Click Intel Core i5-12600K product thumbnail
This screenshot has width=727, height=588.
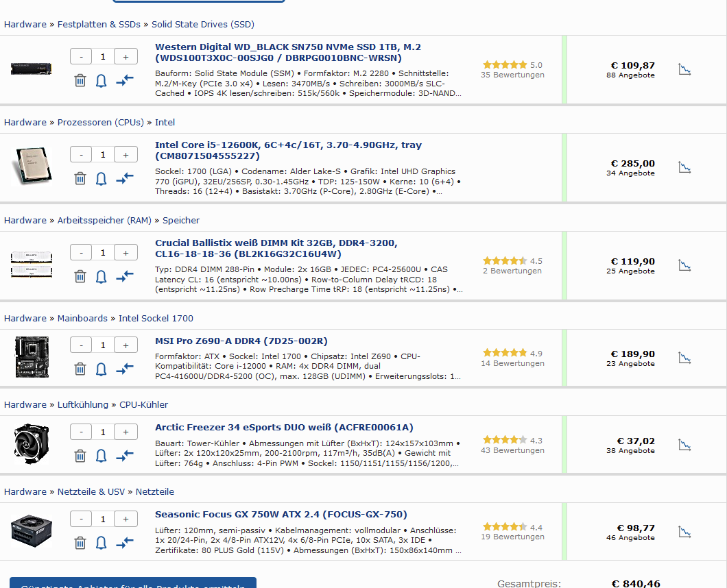[x=32, y=165]
